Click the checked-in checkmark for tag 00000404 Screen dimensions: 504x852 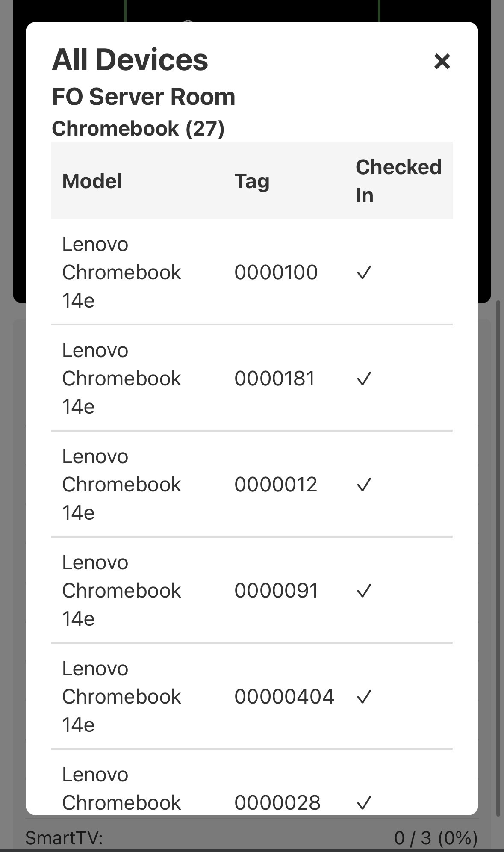pyautogui.click(x=364, y=697)
